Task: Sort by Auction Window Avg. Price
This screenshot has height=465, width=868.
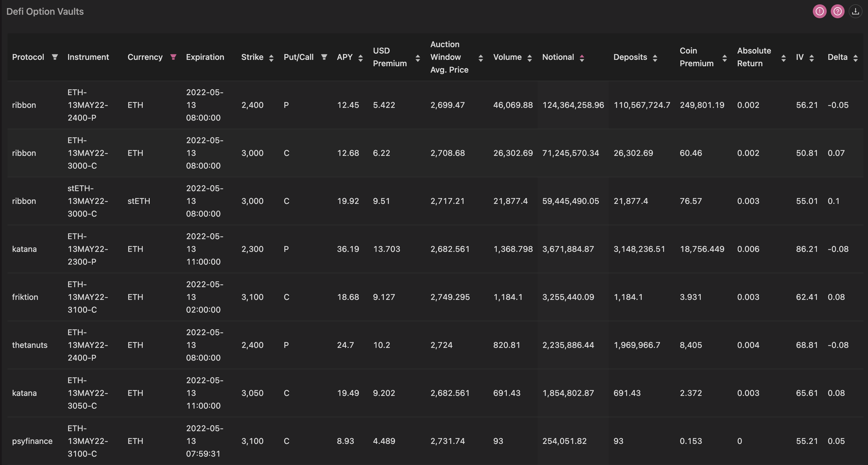Action: click(x=481, y=58)
